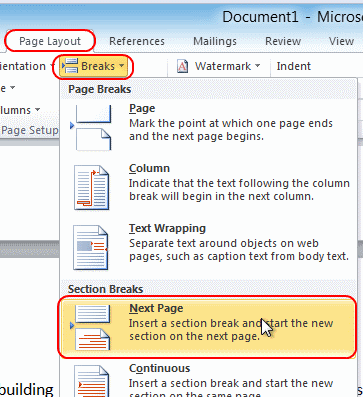Image resolution: width=363 pixels, height=397 pixels.
Task: Click the Document1 title bar text
Action: pyautogui.click(x=260, y=17)
